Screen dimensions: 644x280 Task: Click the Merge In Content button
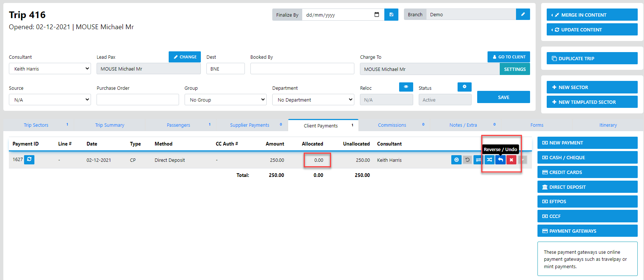pyautogui.click(x=592, y=15)
